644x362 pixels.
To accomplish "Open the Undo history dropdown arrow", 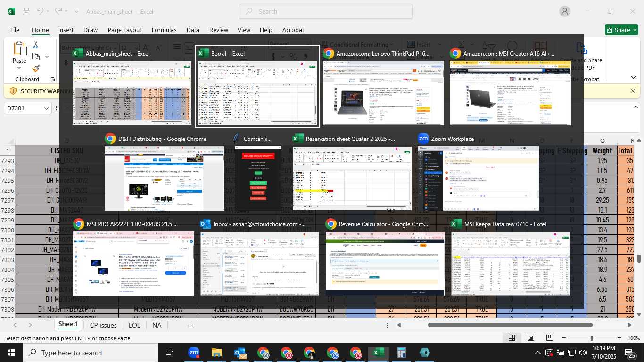I will [x=48, y=11].
